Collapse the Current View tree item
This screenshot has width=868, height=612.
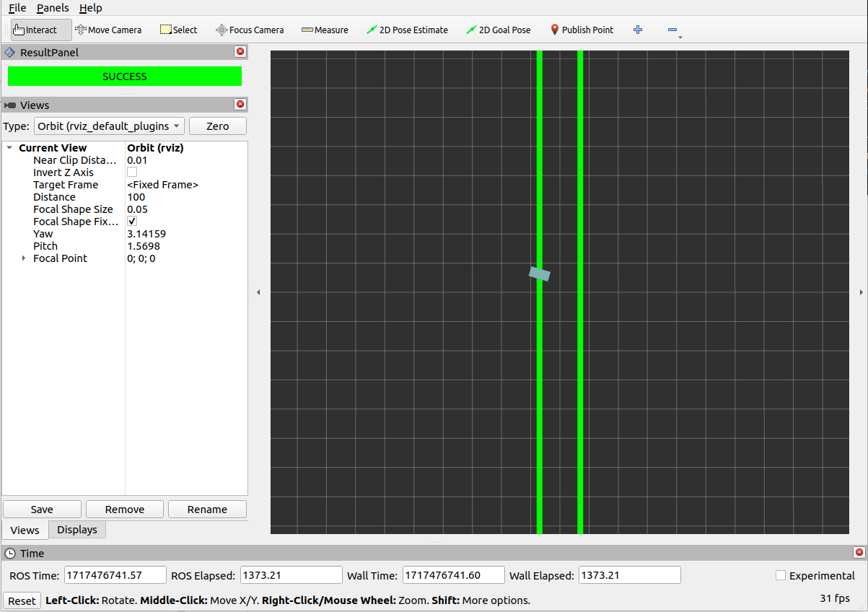click(x=9, y=148)
